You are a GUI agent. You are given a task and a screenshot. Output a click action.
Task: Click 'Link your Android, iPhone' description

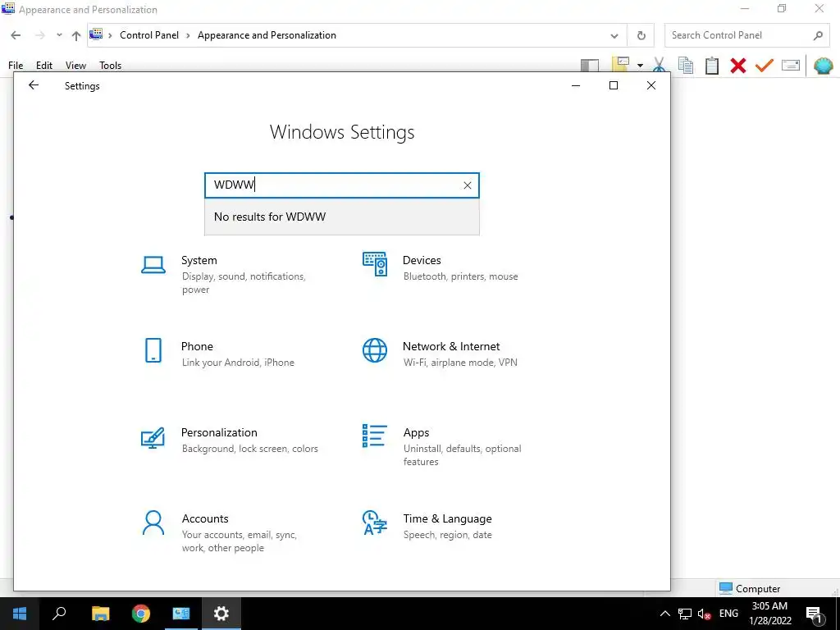click(x=238, y=363)
